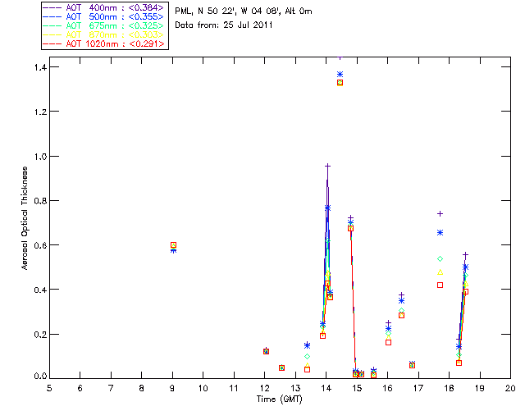Click y-axis tick label 0.0
Screen dimensions: 525x420
pyautogui.click(x=40, y=377)
